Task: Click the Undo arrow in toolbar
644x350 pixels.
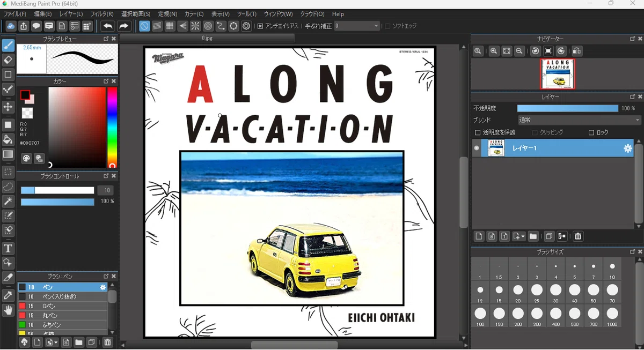Action: point(108,26)
